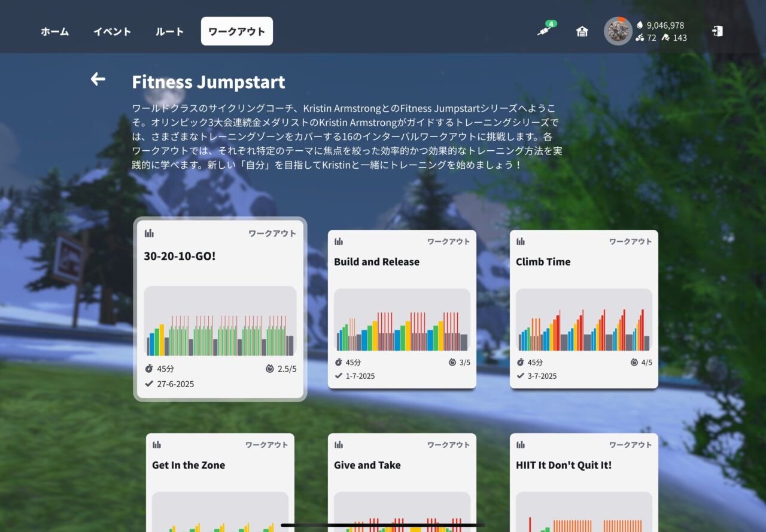Open the Get In the Zone workout title
Viewport: 766px width, 532px height.
pyautogui.click(x=189, y=465)
